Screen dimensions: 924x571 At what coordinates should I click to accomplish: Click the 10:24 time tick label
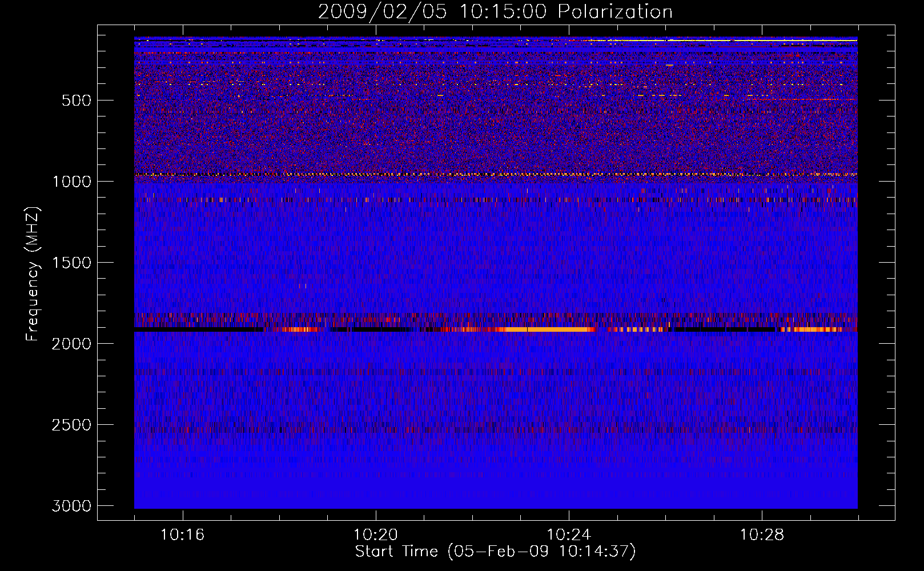(x=569, y=535)
